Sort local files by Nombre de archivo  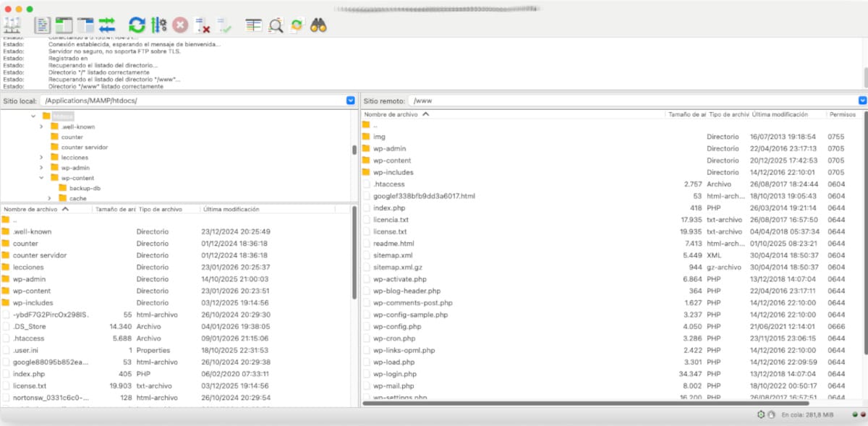pos(47,209)
